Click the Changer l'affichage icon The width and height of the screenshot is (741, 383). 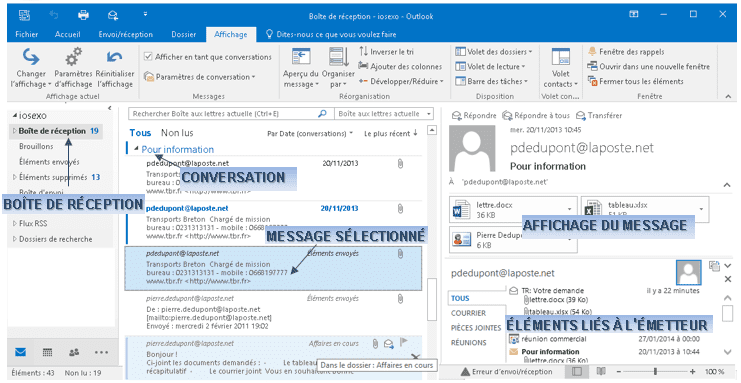(31, 58)
